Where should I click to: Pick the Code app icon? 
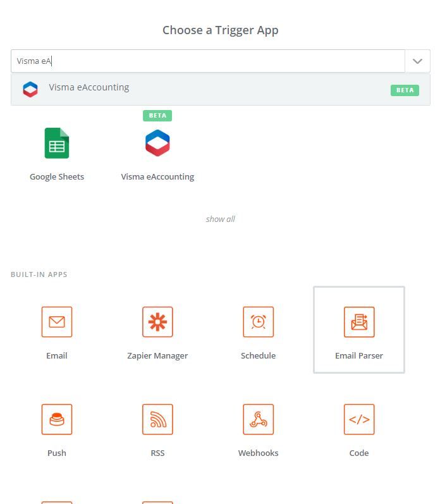click(359, 419)
